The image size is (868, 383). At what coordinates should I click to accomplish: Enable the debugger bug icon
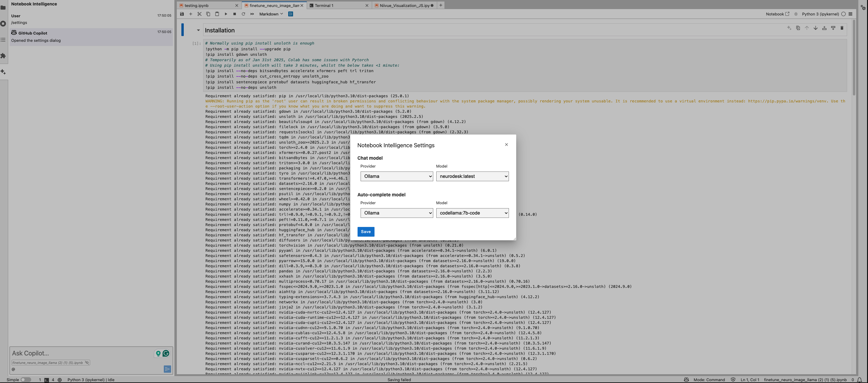tap(796, 14)
